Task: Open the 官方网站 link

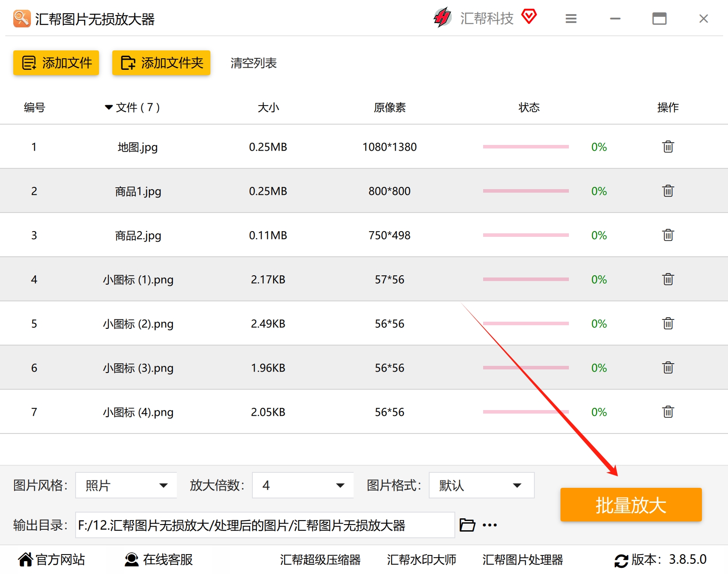Action: (x=51, y=559)
